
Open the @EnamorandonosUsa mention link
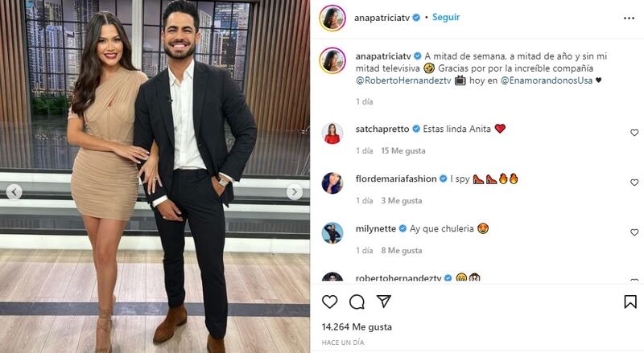tap(547, 80)
